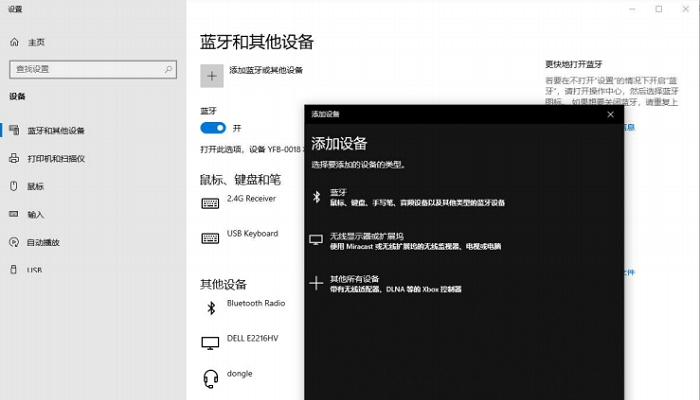Click the Bluetooth Radio device entry
Viewport: 700px width, 400px height.
tap(255, 303)
